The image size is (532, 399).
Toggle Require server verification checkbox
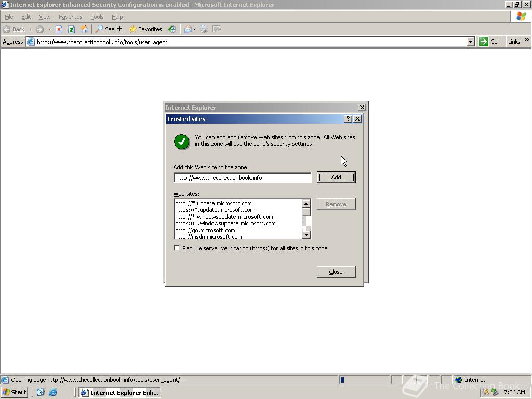pyautogui.click(x=177, y=248)
